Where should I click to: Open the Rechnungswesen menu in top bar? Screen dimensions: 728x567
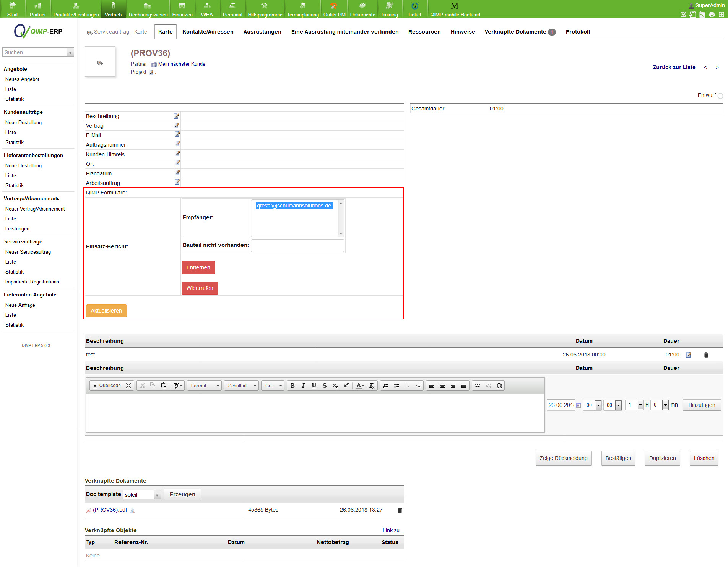[x=148, y=9]
